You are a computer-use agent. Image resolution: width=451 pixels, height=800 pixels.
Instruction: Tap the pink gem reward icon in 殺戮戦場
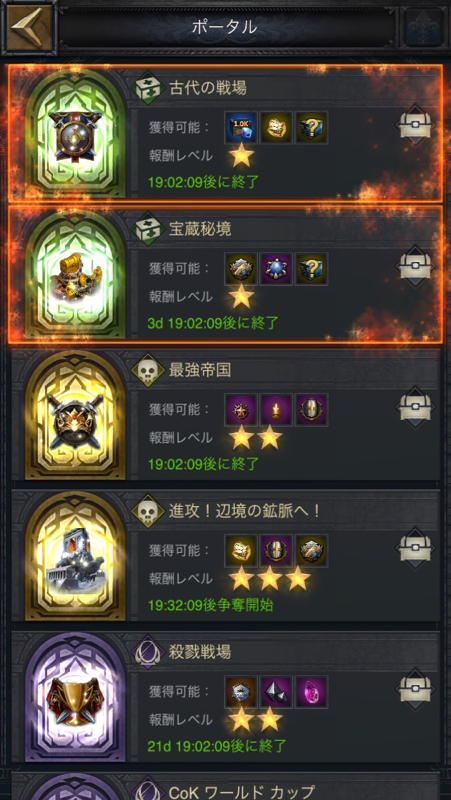312,692
